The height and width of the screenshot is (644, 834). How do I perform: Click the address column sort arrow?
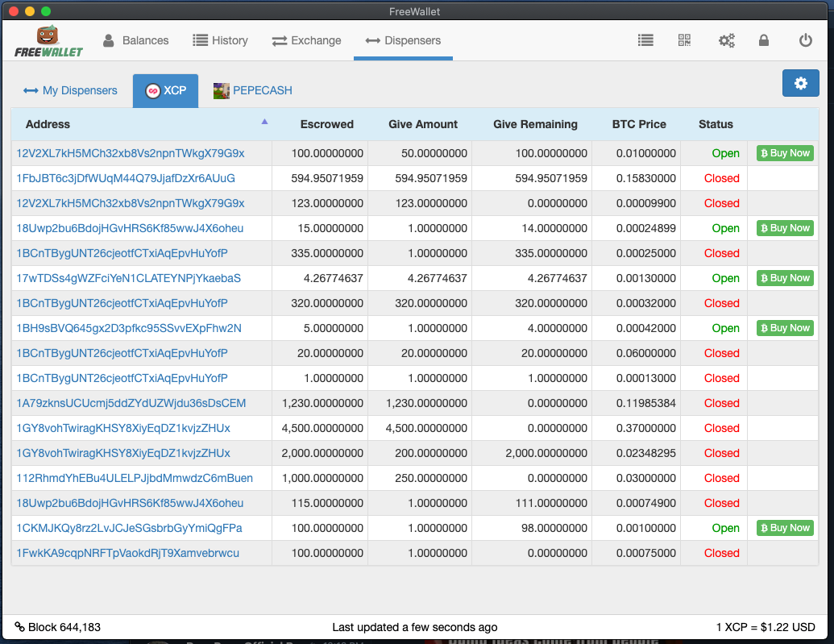(x=264, y=122)
